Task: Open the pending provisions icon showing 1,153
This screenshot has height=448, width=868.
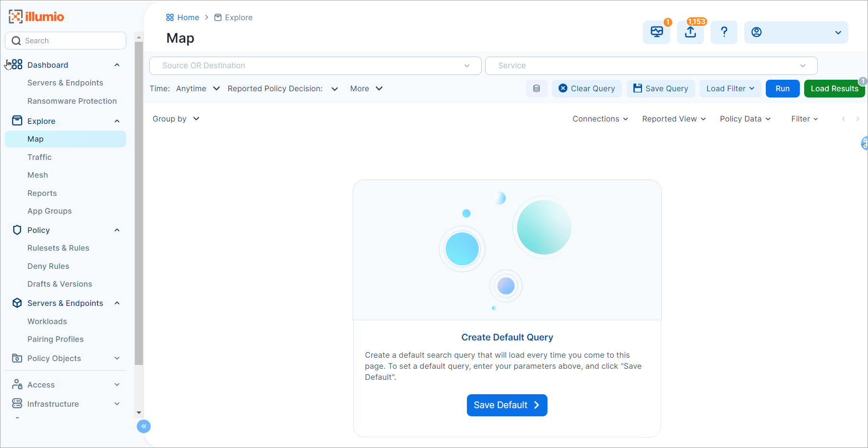Action: coord(690,32)
